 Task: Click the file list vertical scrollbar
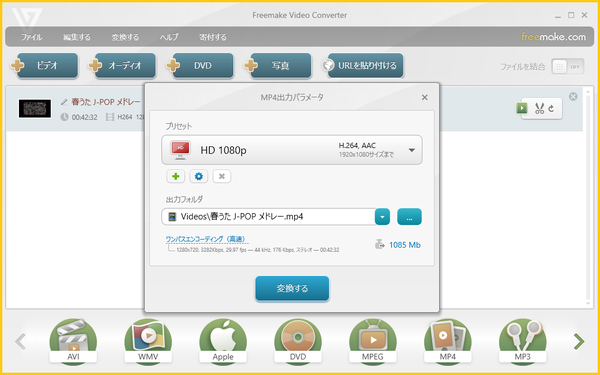588,197
